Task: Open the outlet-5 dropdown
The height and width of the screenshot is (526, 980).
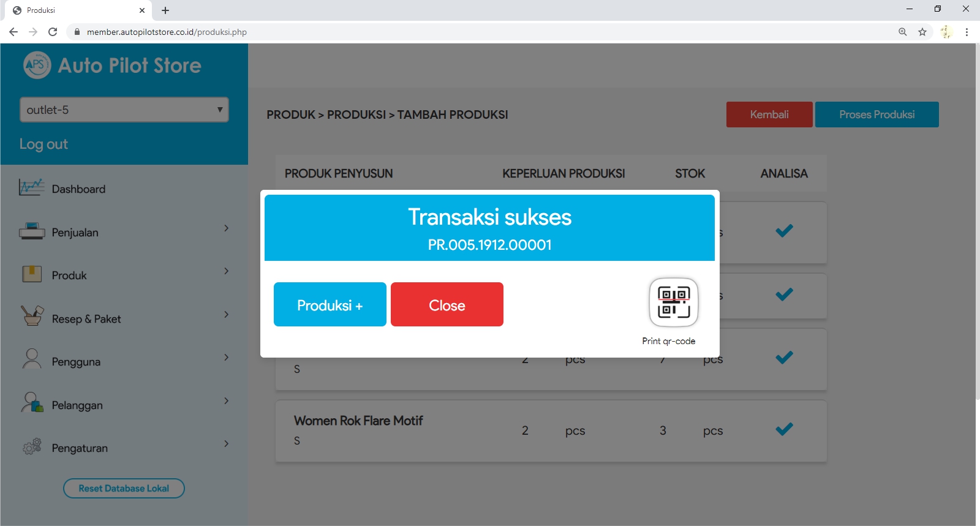Action: (124, 110)
